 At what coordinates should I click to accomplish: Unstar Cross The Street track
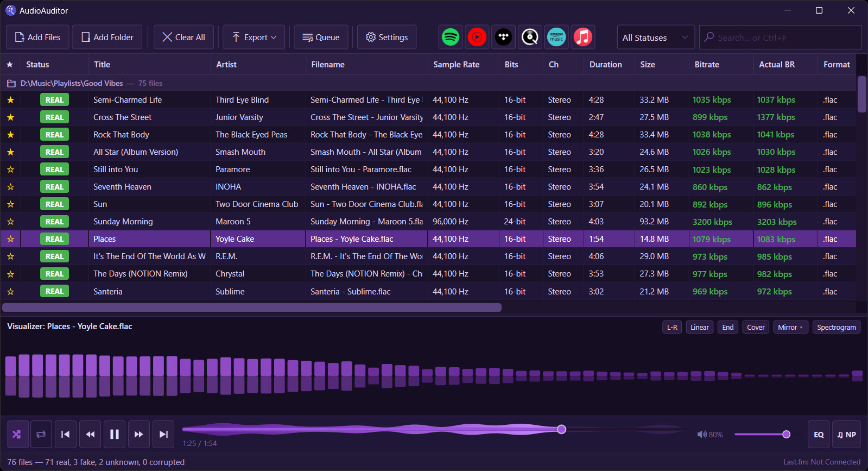click(10, 117)
